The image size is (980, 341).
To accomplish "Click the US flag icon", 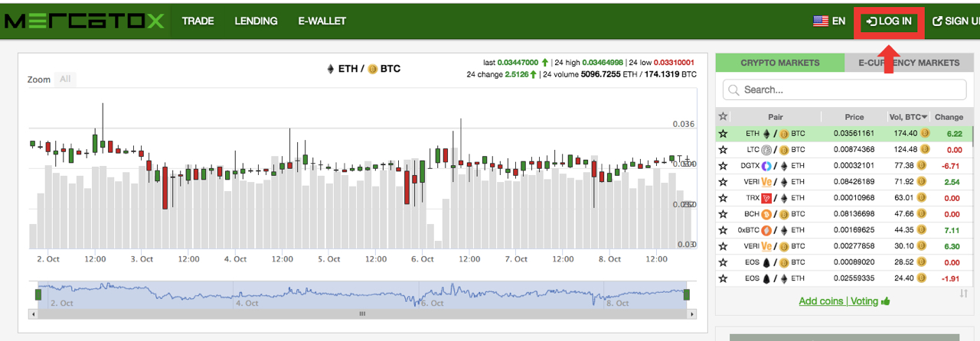I will (x=821, y=21).
